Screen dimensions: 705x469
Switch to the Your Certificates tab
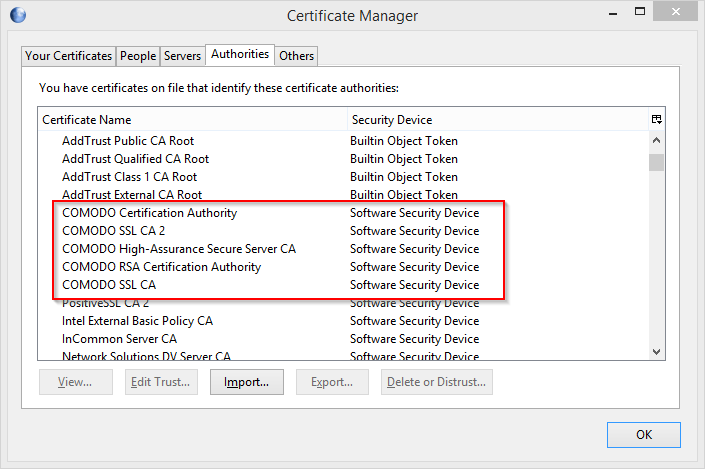coord(68,56)
